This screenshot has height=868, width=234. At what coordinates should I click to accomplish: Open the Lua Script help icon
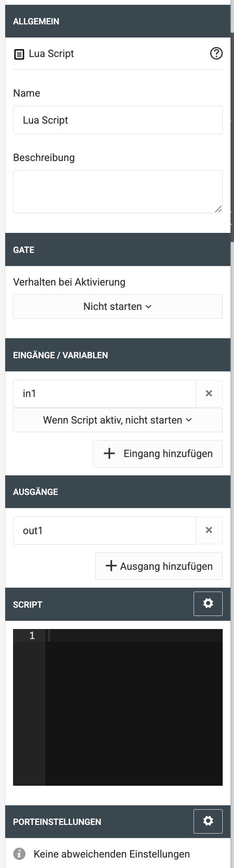(216, 54)
